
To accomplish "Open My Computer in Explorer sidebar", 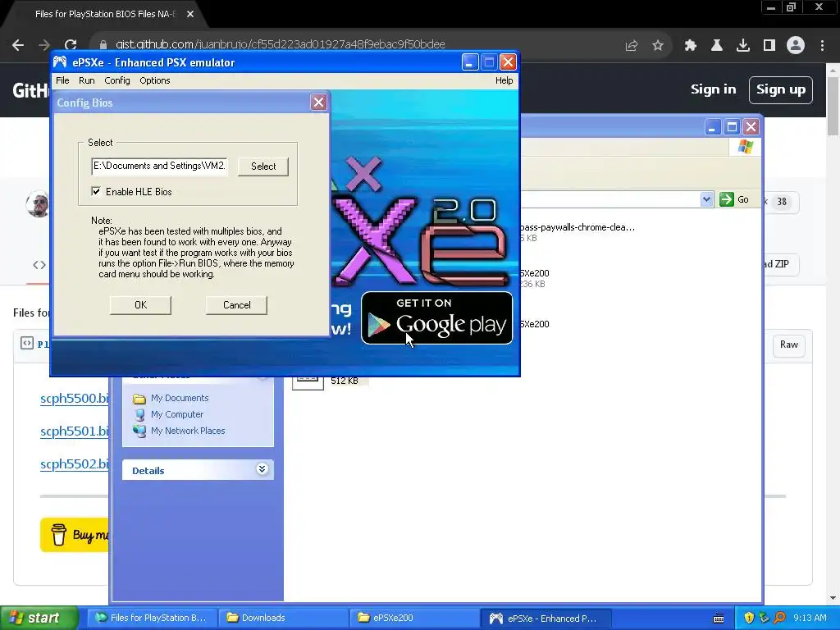I will point(177,414).
